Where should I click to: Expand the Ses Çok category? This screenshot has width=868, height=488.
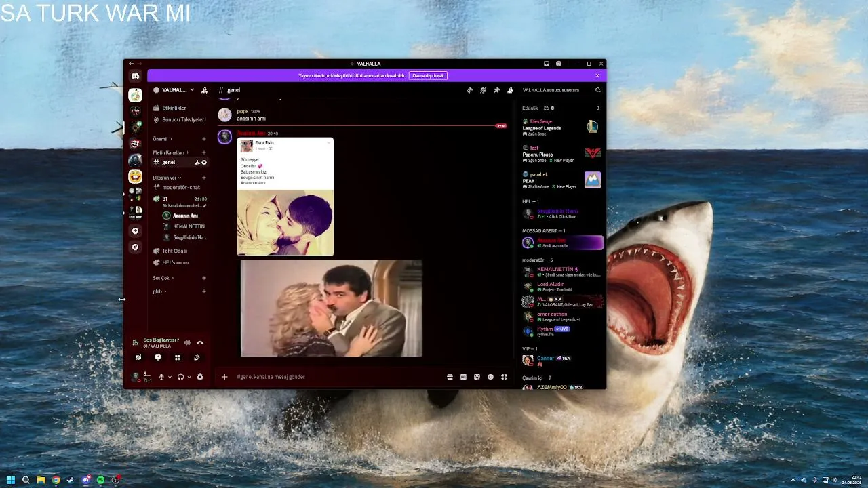click(x=163, y=278)
